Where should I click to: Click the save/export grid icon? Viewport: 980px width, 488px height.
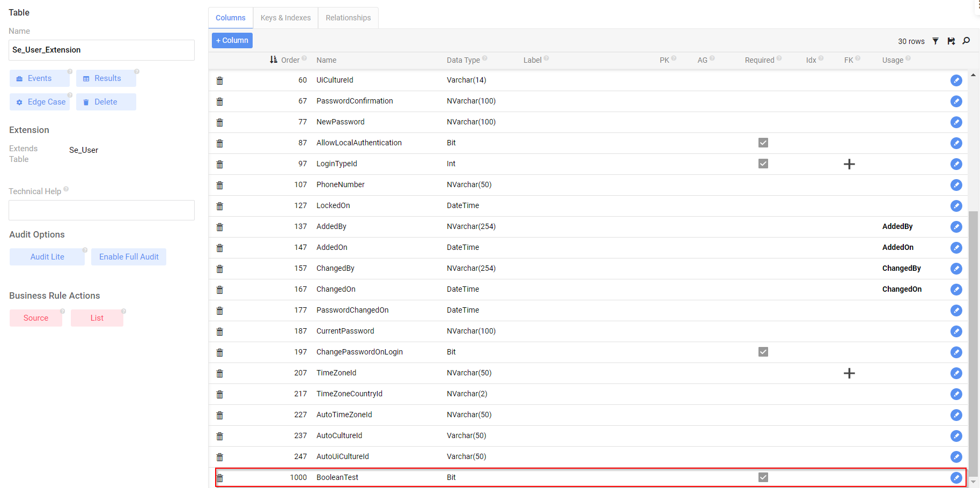[x=951, y=41]
